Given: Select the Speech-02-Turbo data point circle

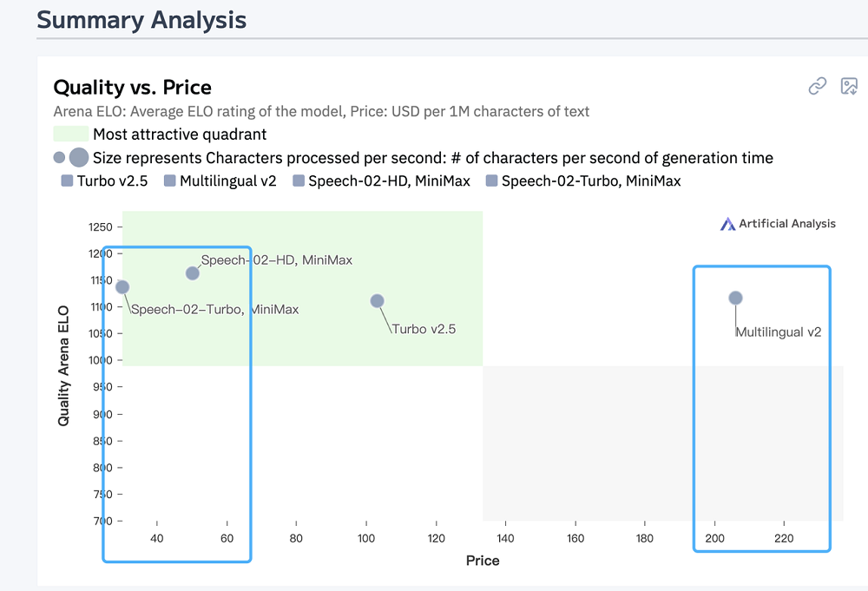Looking at the screenshot, I should pos(122,287).
